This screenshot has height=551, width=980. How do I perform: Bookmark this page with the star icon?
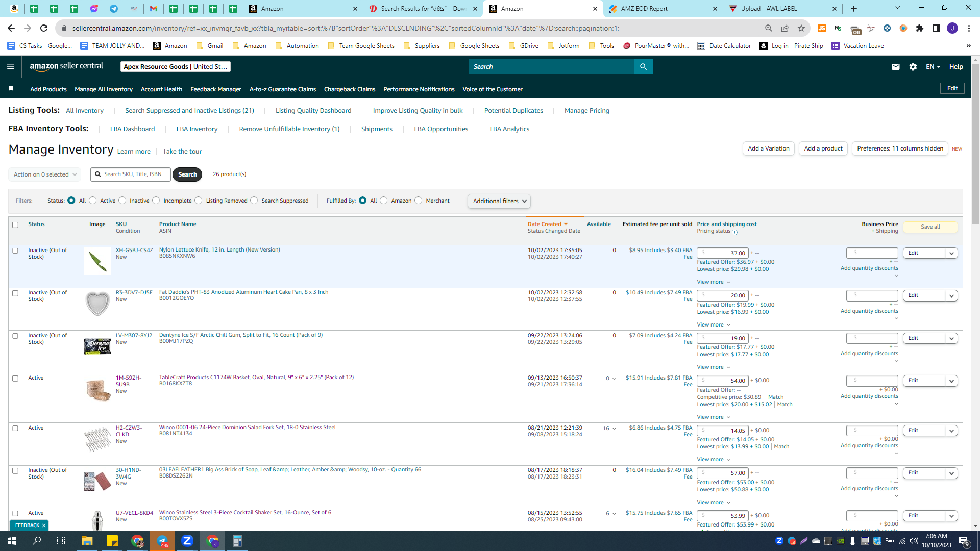point(801,28)
